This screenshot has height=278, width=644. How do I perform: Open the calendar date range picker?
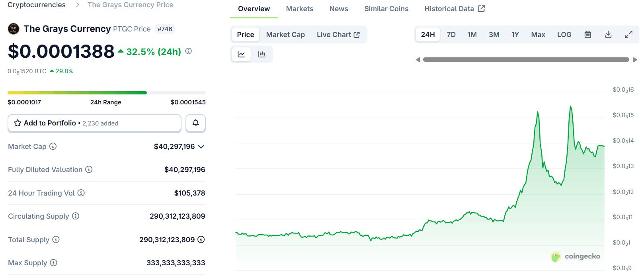pyautogui.click(x=587, y=35)
